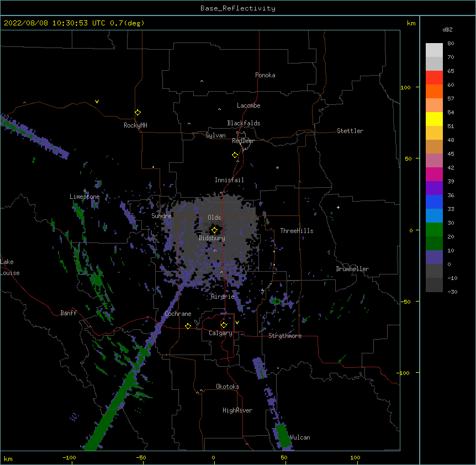Click the Ponoka city label
Viewport: 476px width, 465px height.
pos(265,75)
